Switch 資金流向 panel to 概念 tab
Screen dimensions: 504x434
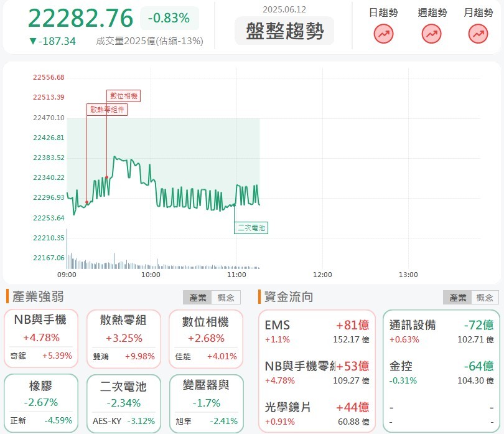tap(485, 298)
